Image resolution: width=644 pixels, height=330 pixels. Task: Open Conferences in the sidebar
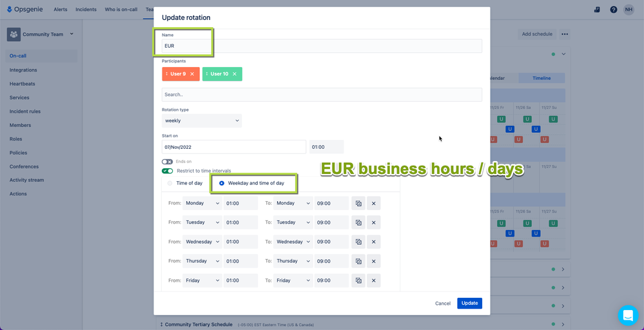(x=24, y=167)
